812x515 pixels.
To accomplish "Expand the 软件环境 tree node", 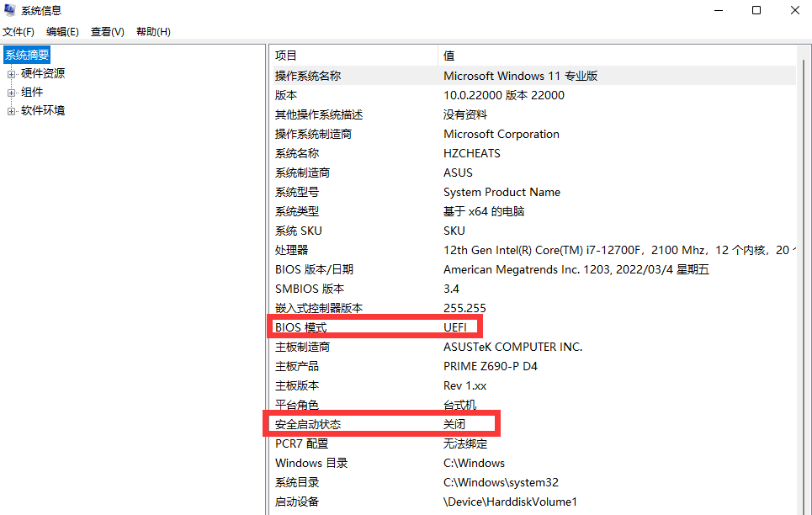I will coord(12,111).
